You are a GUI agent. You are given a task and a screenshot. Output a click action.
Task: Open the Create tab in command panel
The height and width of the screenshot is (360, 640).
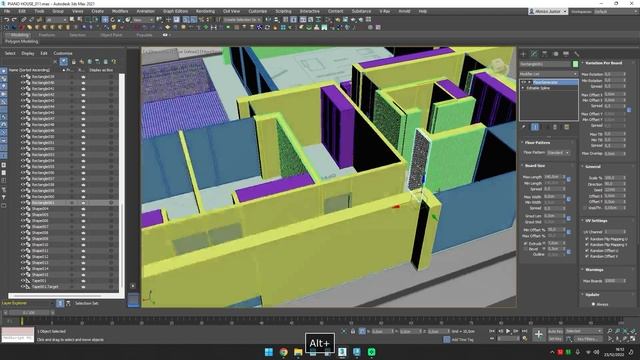tap(524, 54)
